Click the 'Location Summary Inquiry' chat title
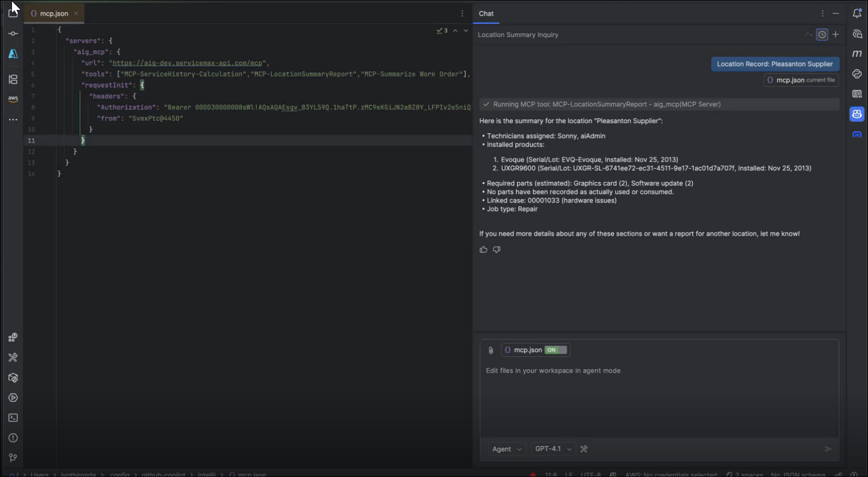 (x=518, y=35)
